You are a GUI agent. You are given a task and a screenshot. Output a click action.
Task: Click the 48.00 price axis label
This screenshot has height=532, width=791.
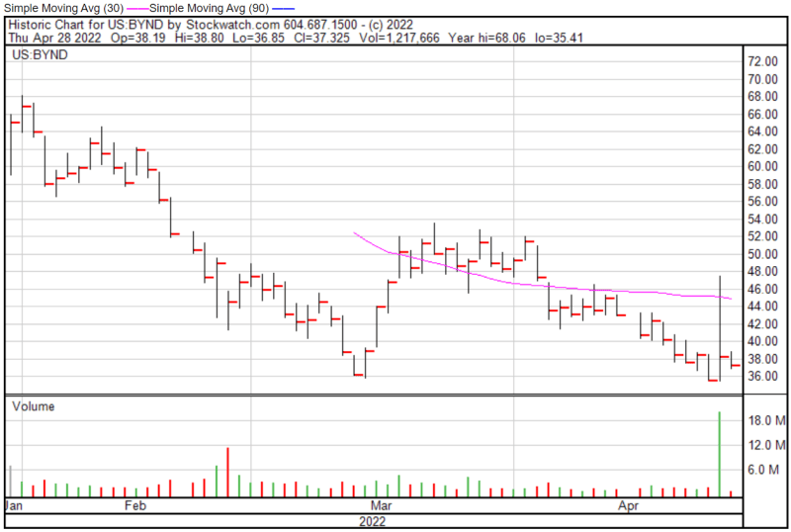point(762,272)
